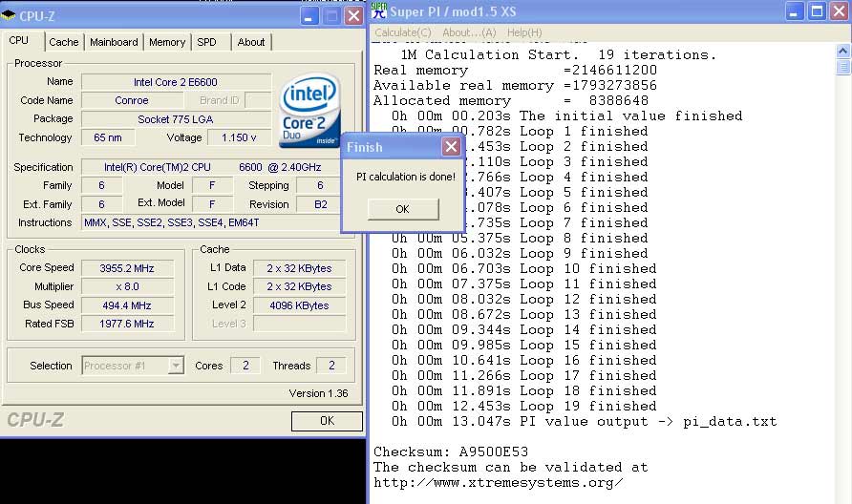Select the CPU tab

18,40
